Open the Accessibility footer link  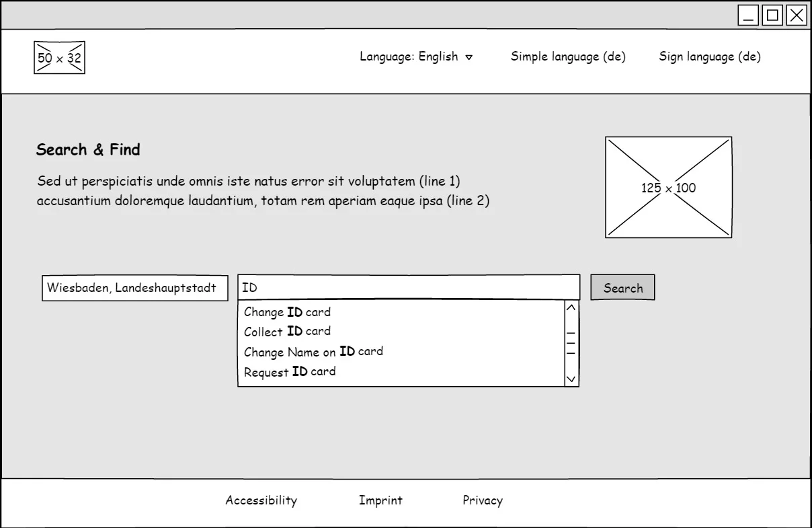(x=261, y=500)
